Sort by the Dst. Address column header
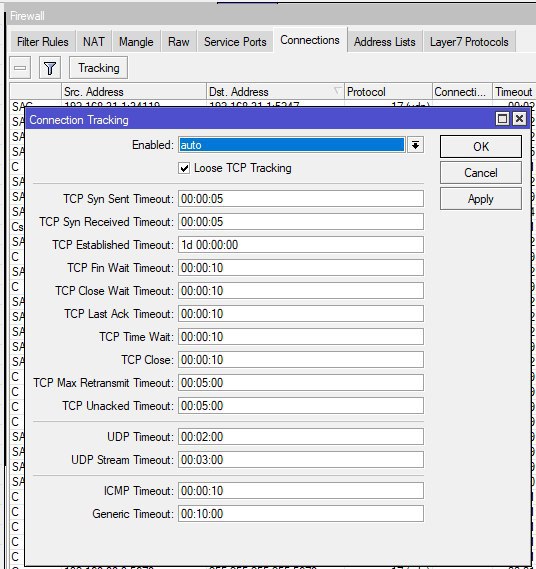 click(275, 91)
